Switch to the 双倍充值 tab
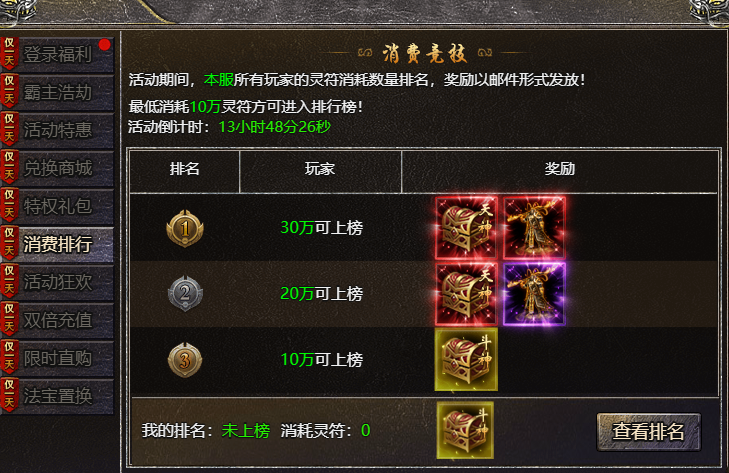This screenshot has height=473, width=729. click(x=57, y=320)
